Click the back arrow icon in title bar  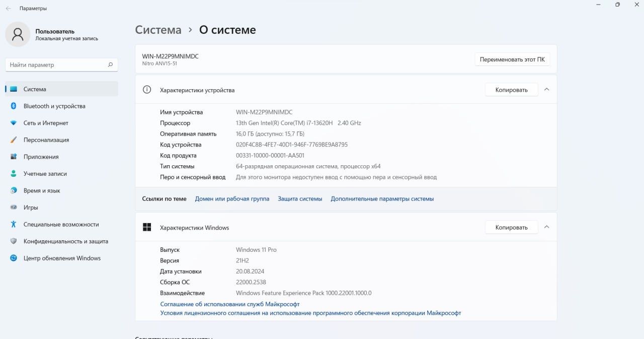click(x=8, y=9)
